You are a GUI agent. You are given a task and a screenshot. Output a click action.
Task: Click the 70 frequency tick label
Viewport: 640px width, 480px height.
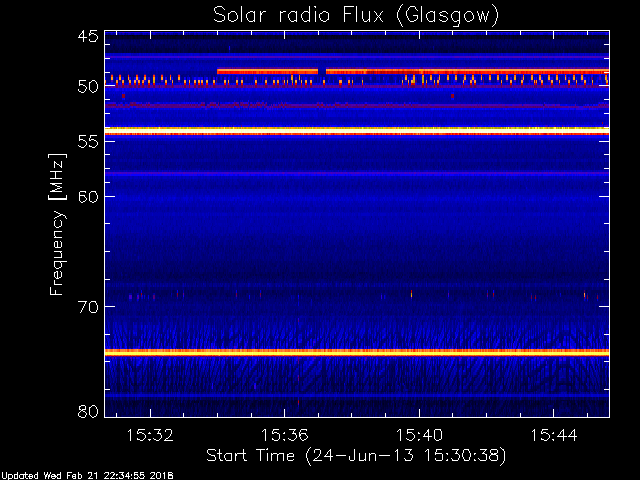pos(88,307)
